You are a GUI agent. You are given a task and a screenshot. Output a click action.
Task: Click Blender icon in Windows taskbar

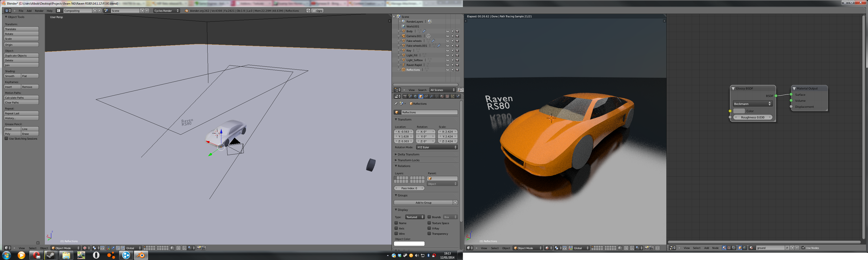(141, 255)
